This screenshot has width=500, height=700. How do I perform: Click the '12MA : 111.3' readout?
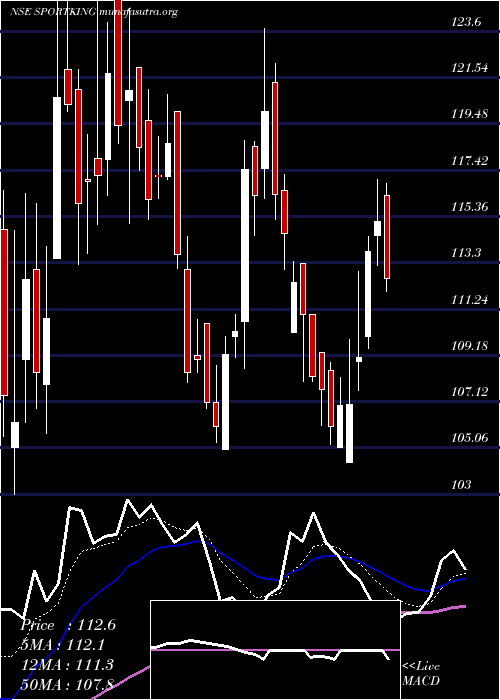[67, 664]
